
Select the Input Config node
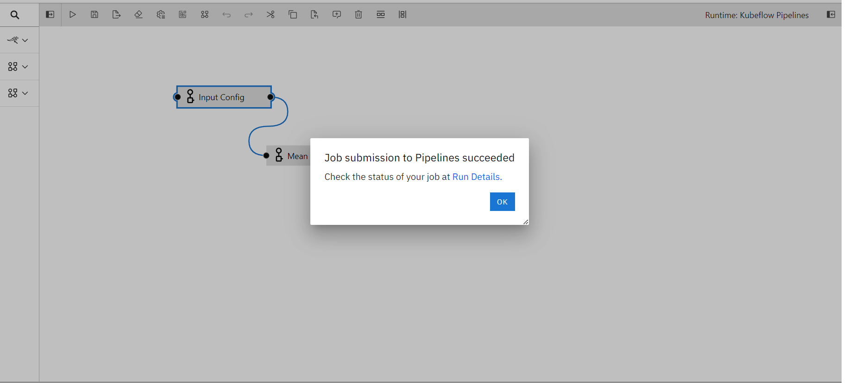(x=224, y=97)
